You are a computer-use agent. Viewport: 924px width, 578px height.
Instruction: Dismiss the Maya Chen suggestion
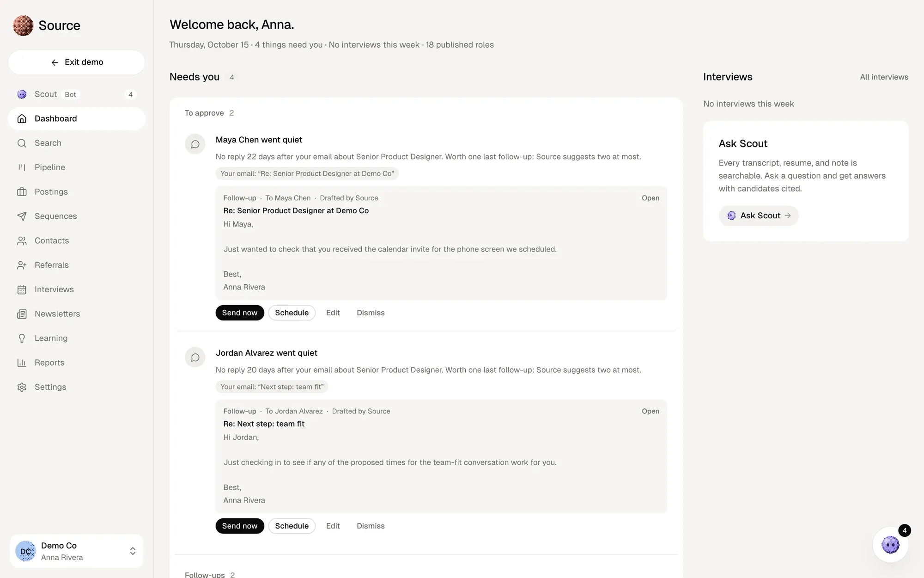coord(371,313)
